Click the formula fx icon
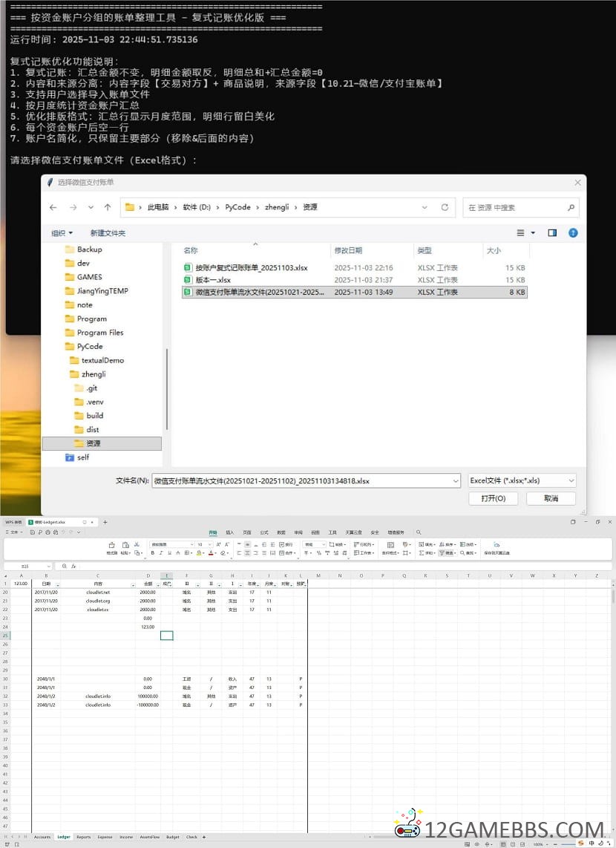The image size is (616, 848). point(73,566)
